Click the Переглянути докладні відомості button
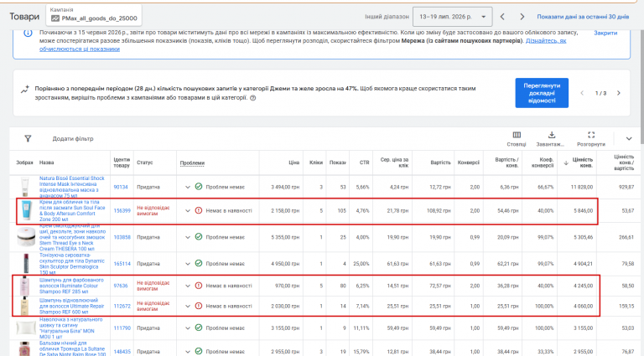The width and height of the screenshot is (644, 356). [542, 93]
